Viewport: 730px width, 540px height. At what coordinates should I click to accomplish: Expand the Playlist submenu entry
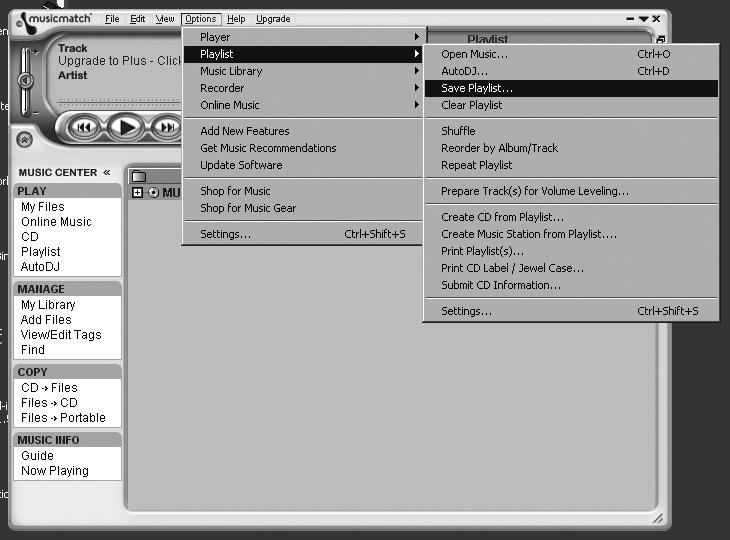[303, 54]
